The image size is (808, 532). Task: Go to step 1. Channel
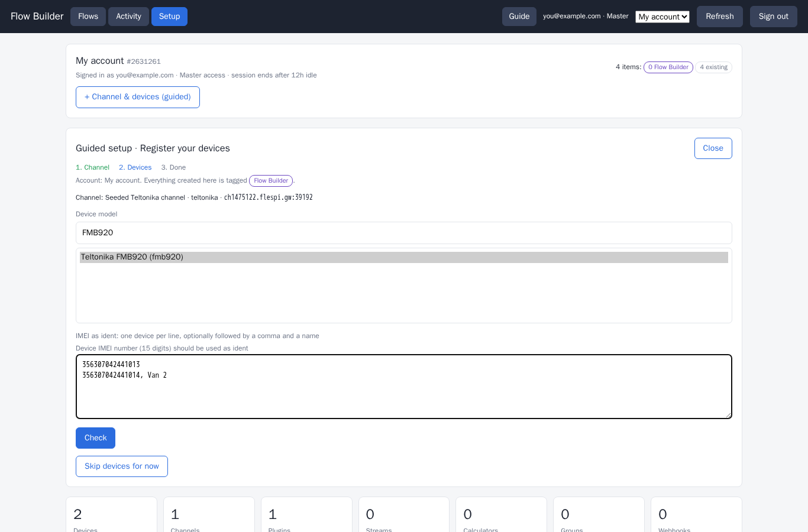(x=92, y=167)
